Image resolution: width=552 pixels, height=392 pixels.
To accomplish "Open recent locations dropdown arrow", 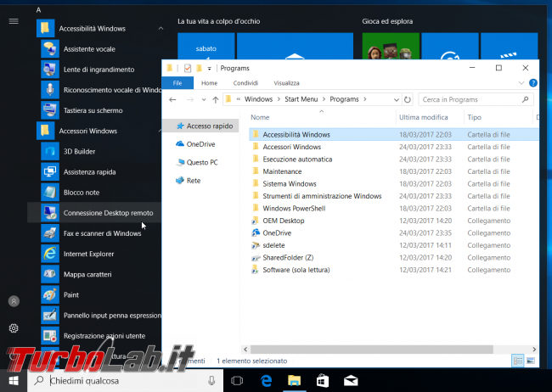I will click(x=204, y=99).
